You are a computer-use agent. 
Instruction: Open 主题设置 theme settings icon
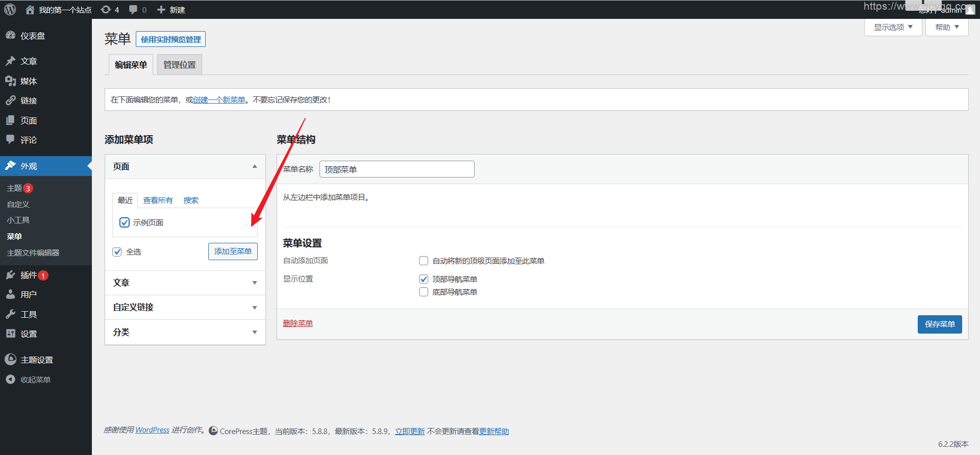[11, 360]
